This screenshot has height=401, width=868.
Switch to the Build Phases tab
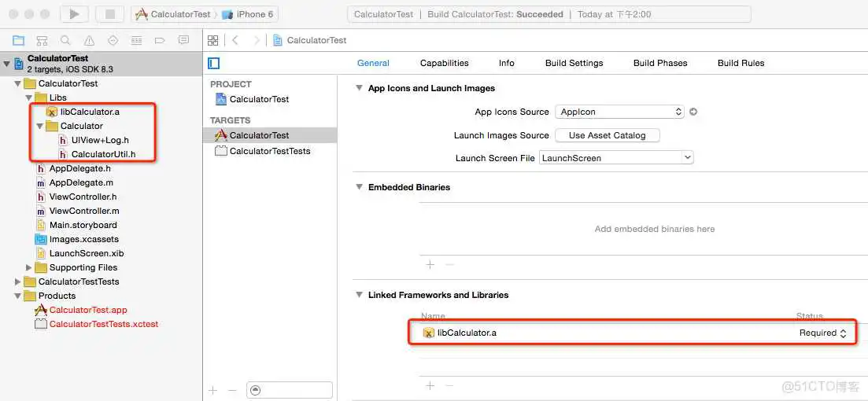point(659,63)
